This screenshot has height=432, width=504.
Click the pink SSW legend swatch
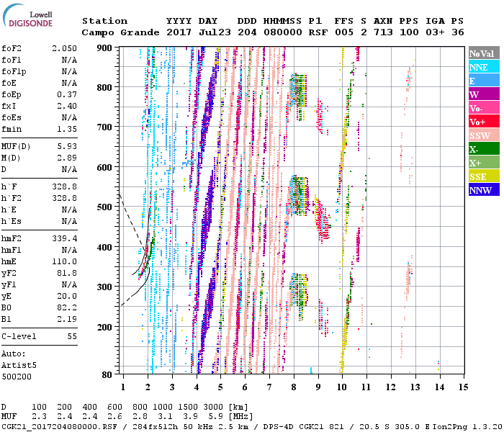click(483, 136)
